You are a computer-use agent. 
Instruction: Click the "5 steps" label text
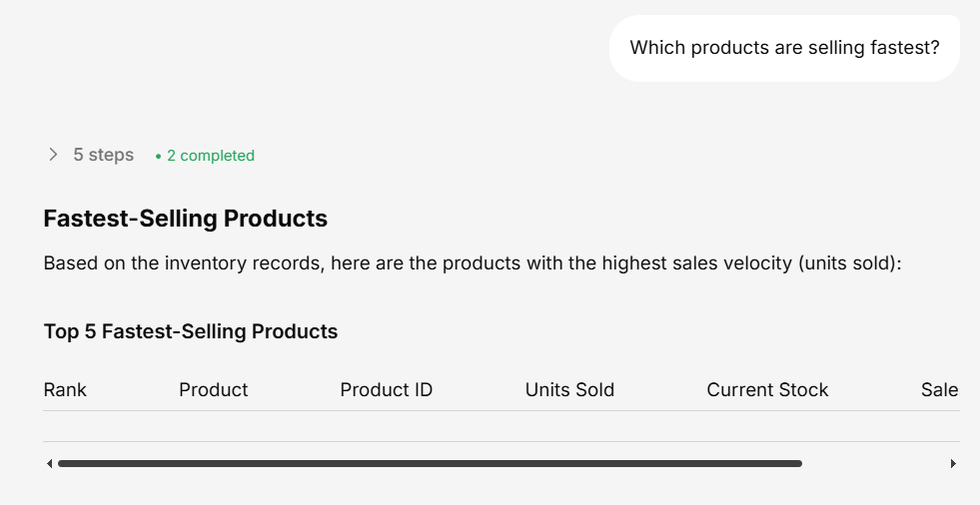click(103, 155)
